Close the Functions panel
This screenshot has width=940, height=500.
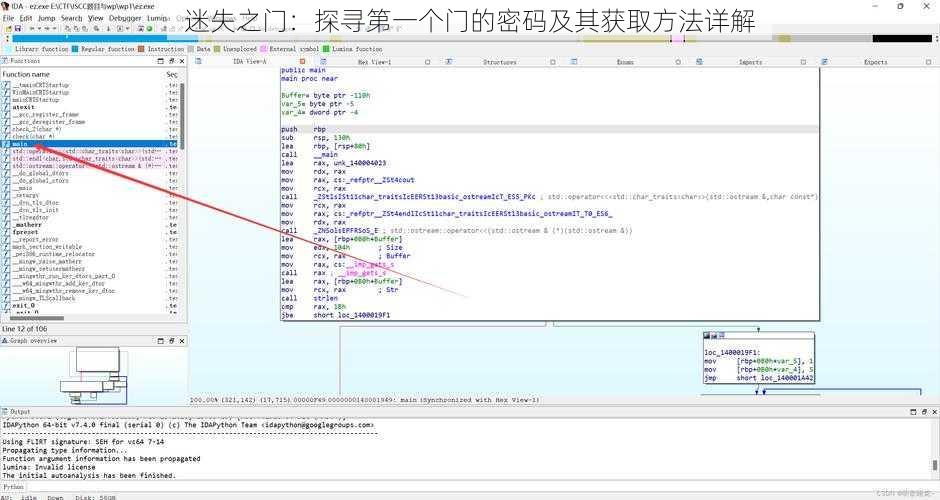[182, 61]
